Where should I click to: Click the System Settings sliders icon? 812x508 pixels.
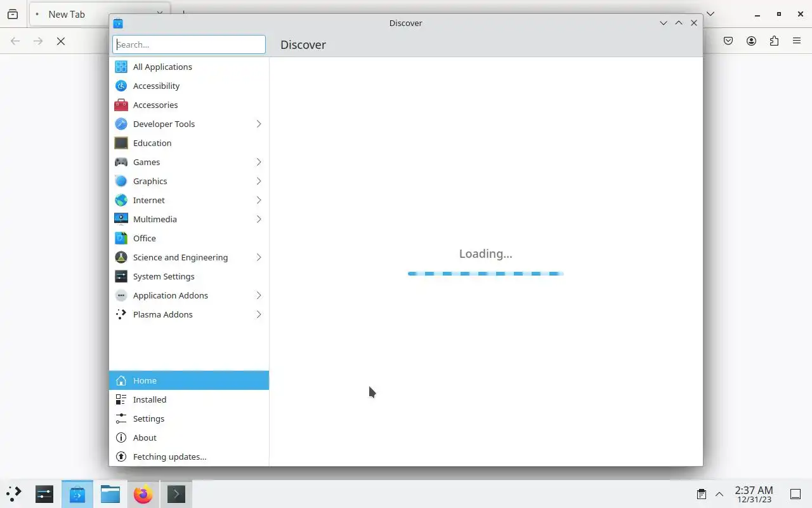[x=121, y=276]
